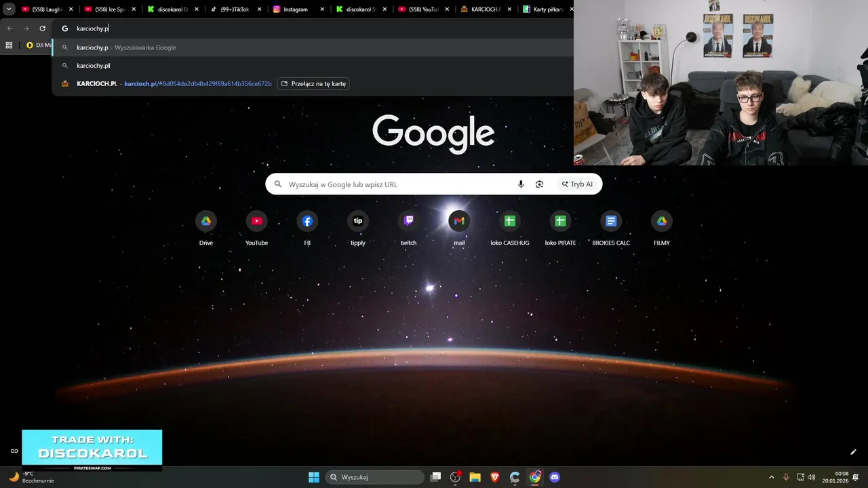Screen dimensions: 868x488
Task: Click the Wyszukaj taskbar search box
Action: [374, 477]
